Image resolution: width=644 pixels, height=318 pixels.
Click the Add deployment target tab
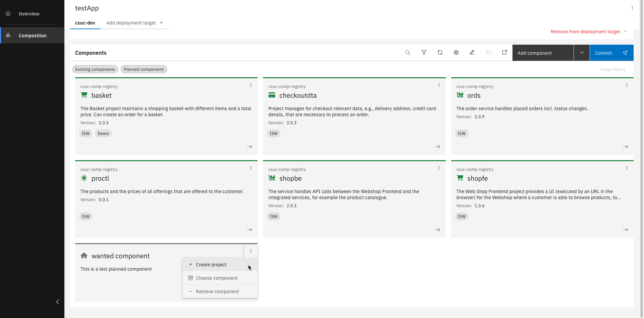coord(135,23)
